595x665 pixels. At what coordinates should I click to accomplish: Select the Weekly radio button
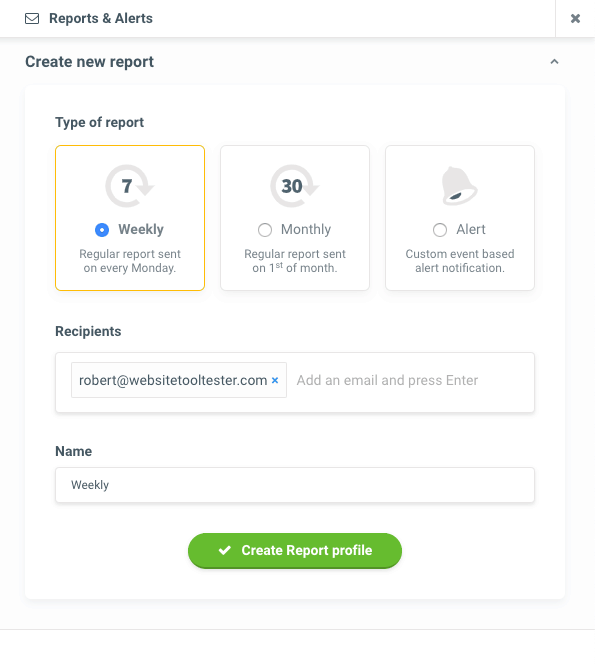tap(102, 230)
